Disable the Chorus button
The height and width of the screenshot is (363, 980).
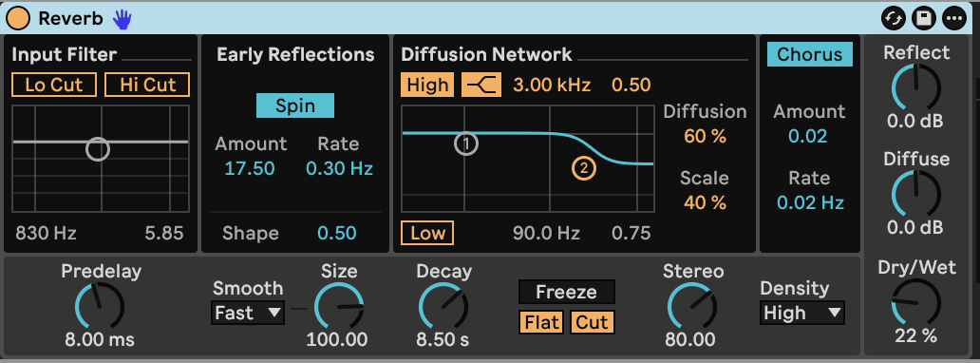(x=810, y=54)
